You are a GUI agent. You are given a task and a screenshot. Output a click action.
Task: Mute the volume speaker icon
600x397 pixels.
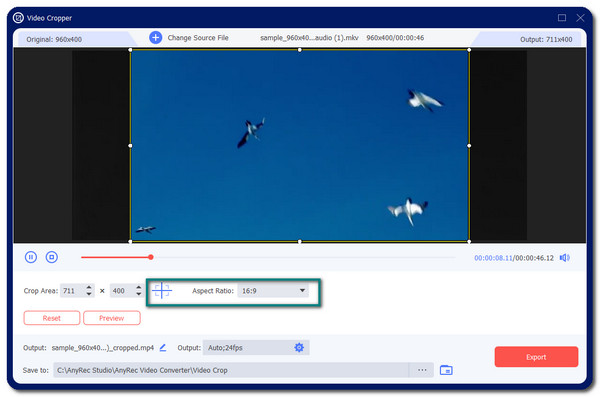(x=565, y=258)
